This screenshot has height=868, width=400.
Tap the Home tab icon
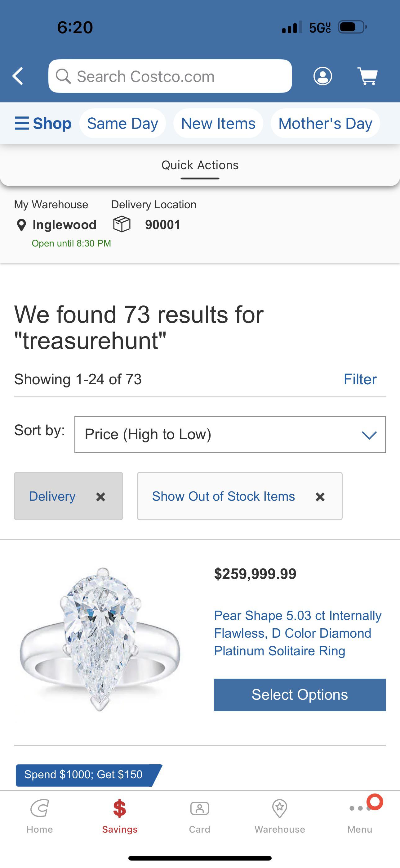[x=40, y=815]
